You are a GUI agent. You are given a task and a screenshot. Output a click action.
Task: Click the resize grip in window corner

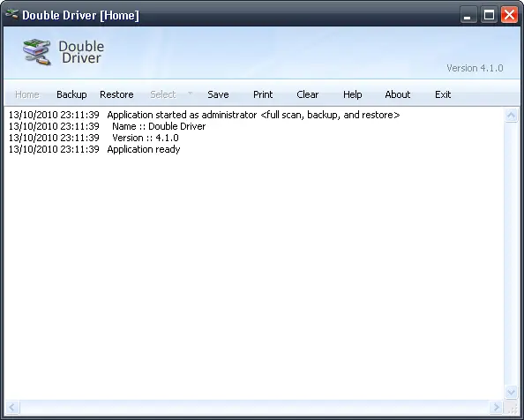(x=512, y=408)
